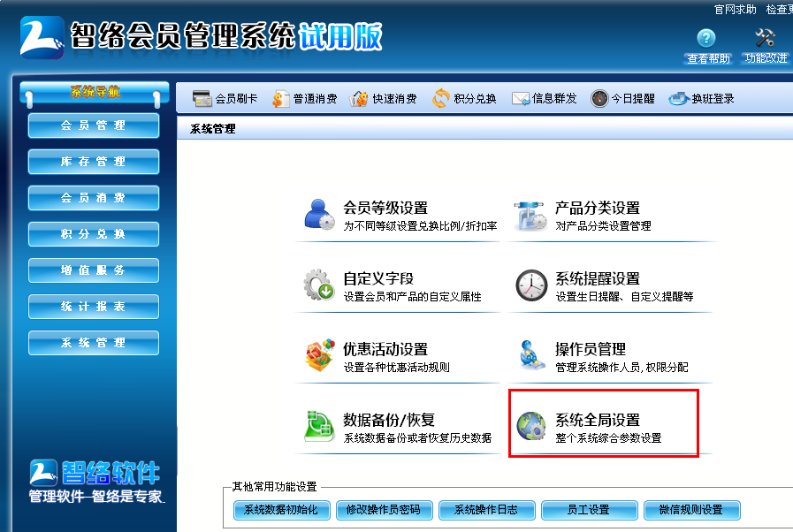Select 会员消费 in the sidebar
Screen dimensions: 793x532
coord(94,198)
